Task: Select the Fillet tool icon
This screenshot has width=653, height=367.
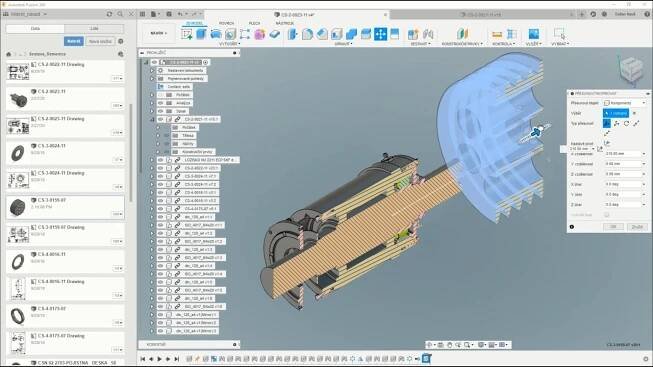Action: point(307,34)
